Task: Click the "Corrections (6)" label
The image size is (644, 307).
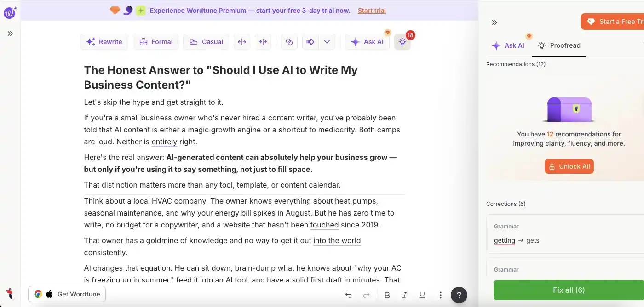Action: click(x=506, y=204)
